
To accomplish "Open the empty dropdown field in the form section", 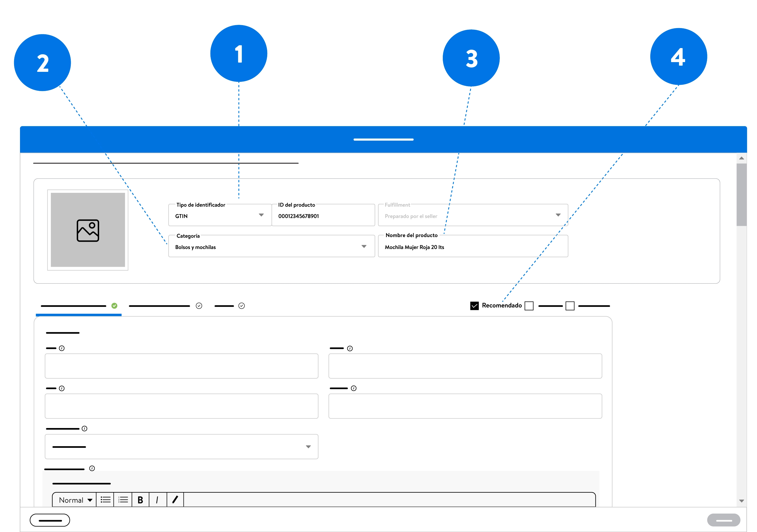I will pos(182,447).
